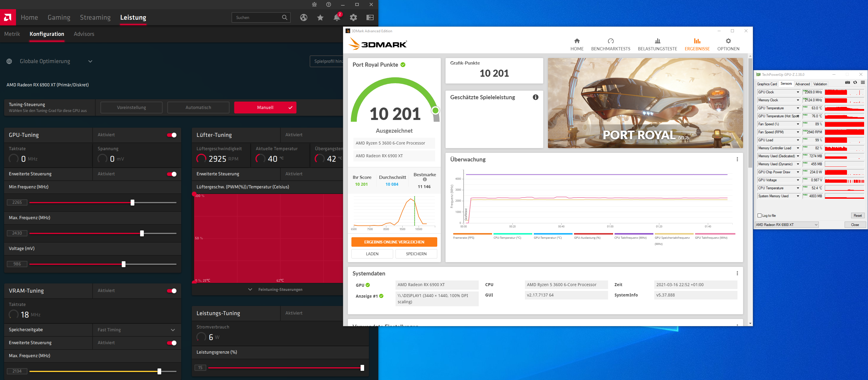This screenshot has height=380, width=868.
Task: Toggle GPU-Tuning Aktiviert switch
Action: tap(172, 135)
